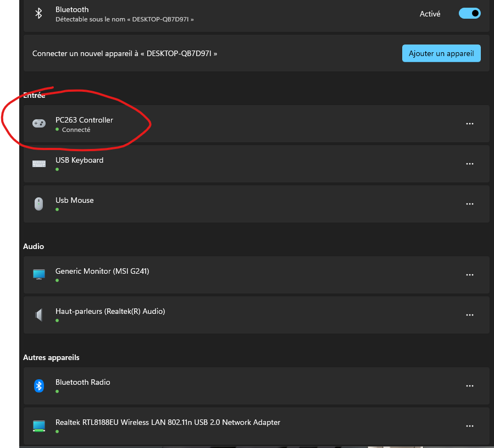Select the PC263 Controller device name
494x448 pixels.
[84, 120]
